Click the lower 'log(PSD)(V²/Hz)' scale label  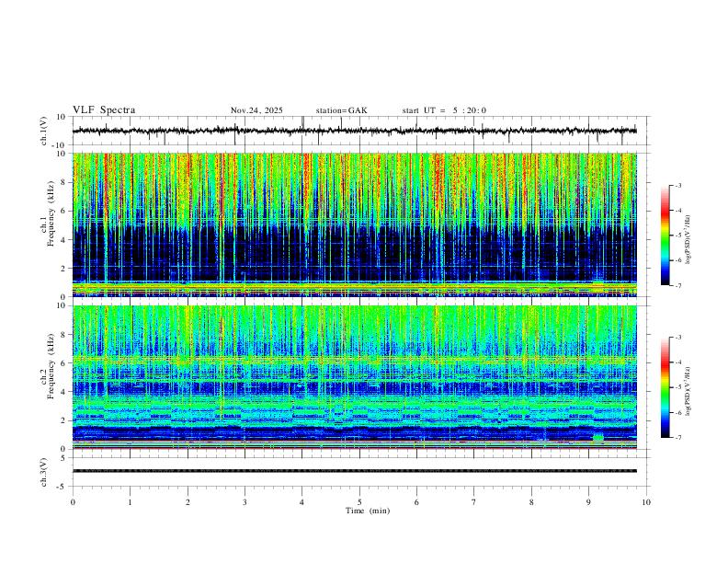click(x=688, y=391)
